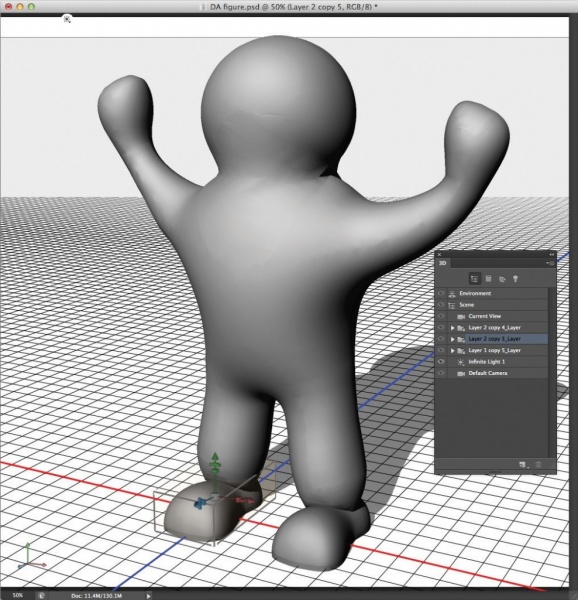Viewport: 578px width, 600px height.
Task: Toggle the Environment eye icon
Action: [x=441, y=293]
